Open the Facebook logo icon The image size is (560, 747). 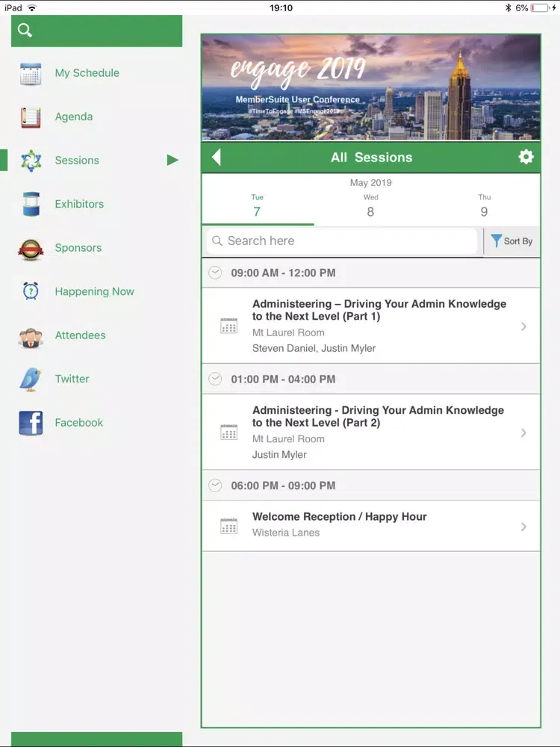[31, 423]
